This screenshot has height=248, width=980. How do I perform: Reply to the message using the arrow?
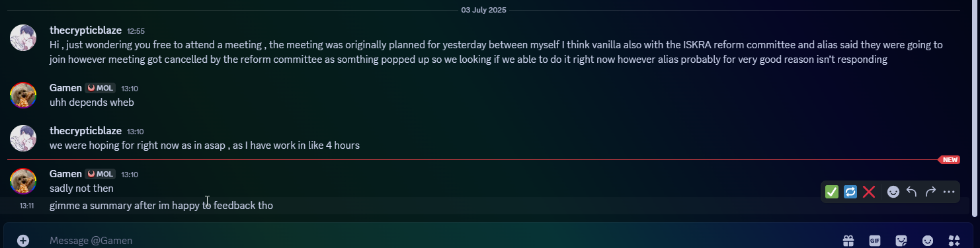(912, 192)
